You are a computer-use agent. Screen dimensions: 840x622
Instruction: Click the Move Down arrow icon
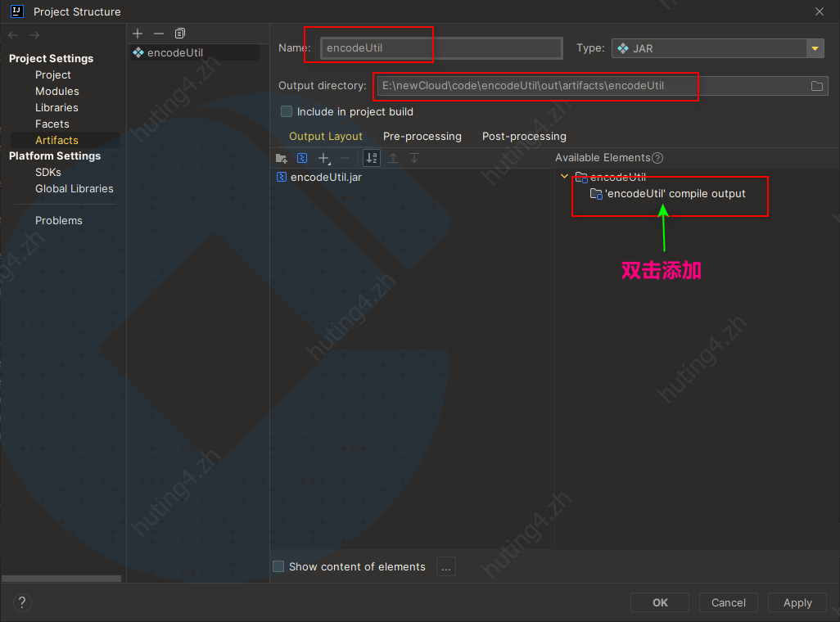[x=414, y=158]
